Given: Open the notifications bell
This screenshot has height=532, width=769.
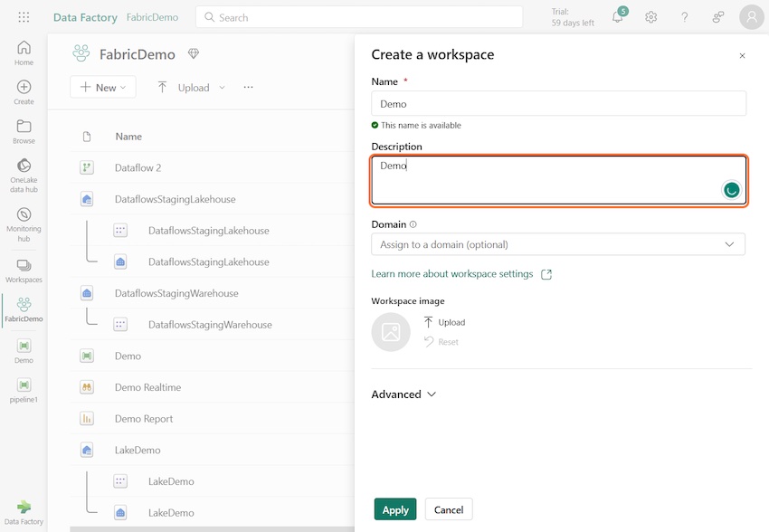Looking at the screenshot, I should pos(618,17).
